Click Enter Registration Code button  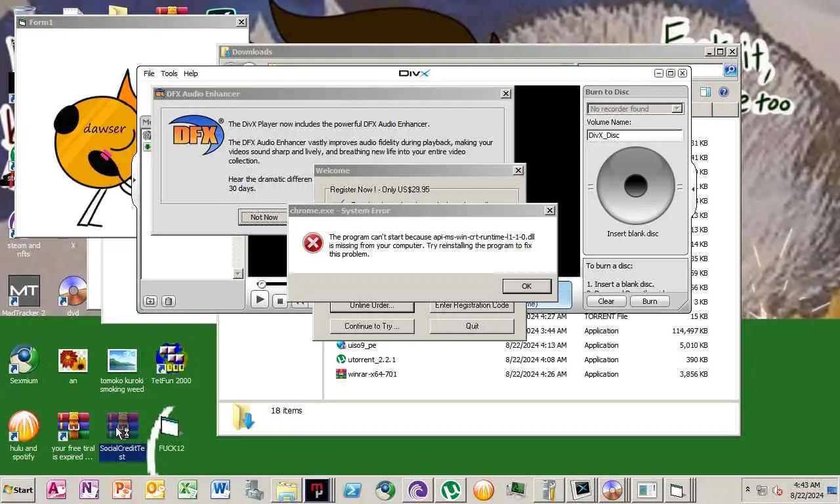(472, 305)
